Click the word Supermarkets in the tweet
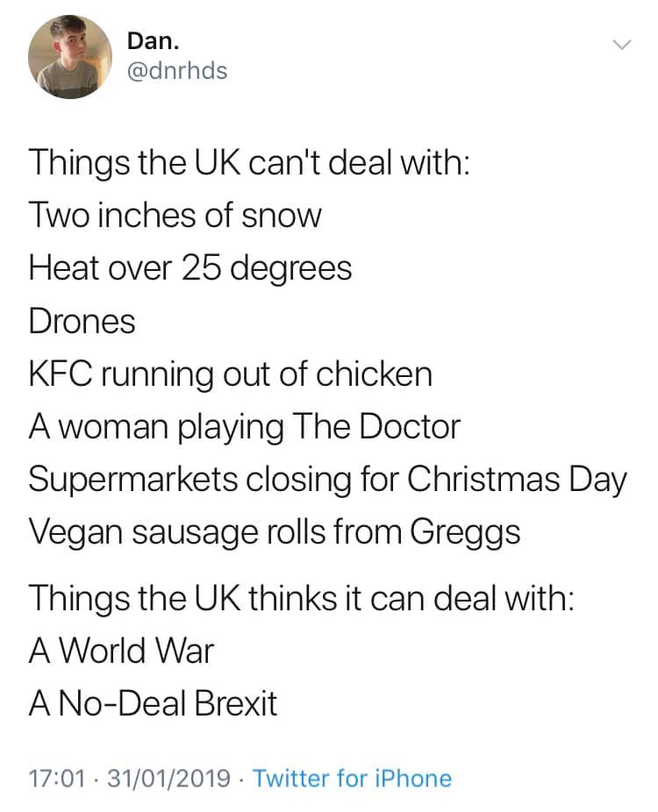658x812 pixels. click(x=133, y=480)
